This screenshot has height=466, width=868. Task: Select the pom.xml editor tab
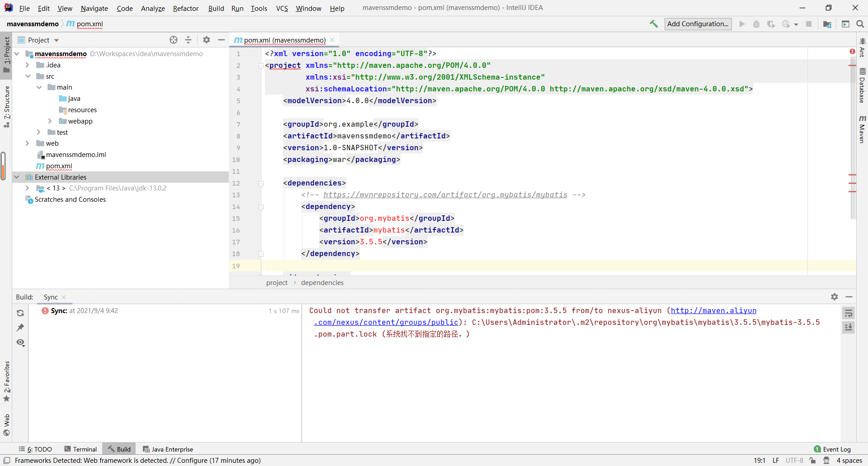(284, 40)
